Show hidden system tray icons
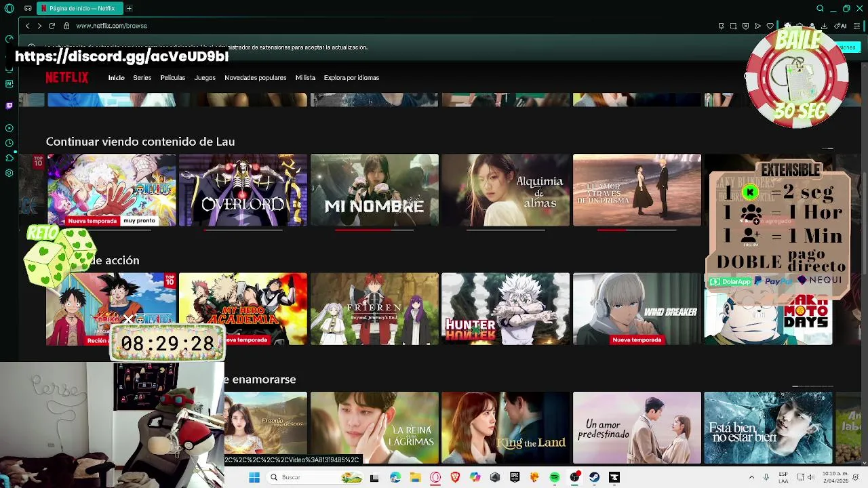 pyautogui.click(x=751, y=477)
